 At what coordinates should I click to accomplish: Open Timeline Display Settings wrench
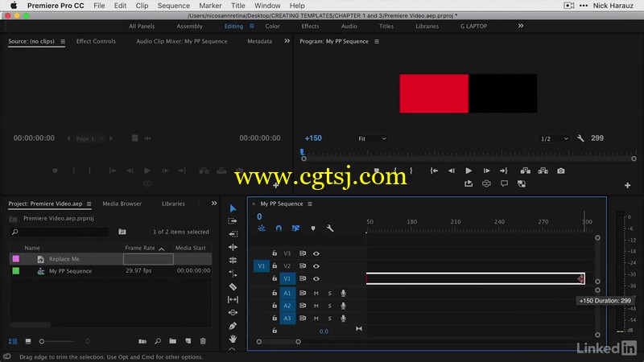point(330,228)
